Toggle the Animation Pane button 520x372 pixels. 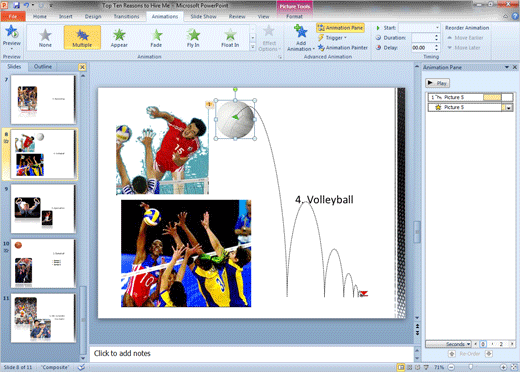340,28
